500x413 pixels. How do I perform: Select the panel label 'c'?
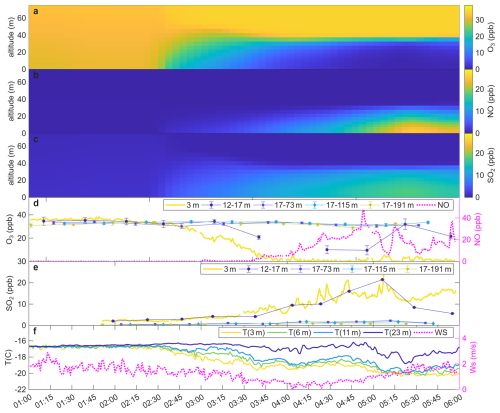click(x=36, y=139)
